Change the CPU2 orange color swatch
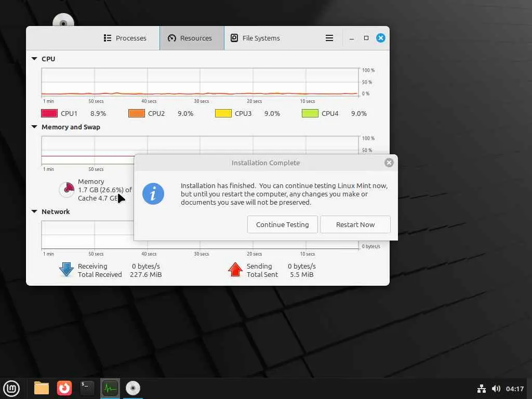 [137, 113]
